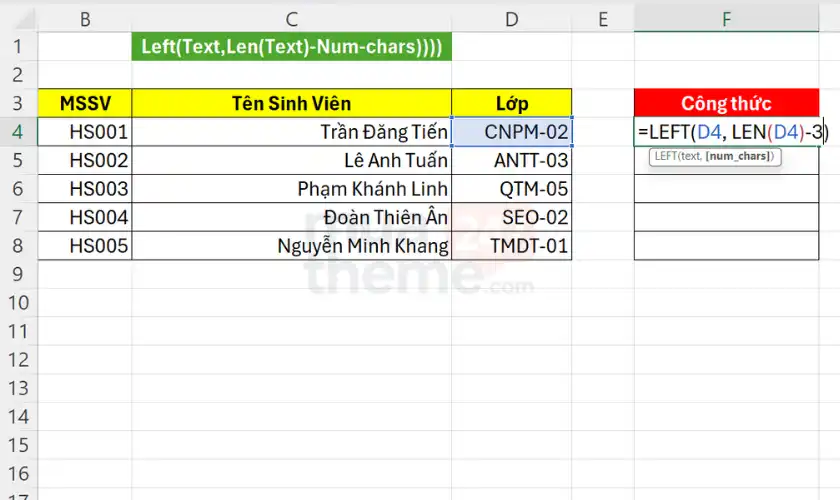Select cell containing HS001
This screenshot has height=500, width=840.
tap(85, 131)
